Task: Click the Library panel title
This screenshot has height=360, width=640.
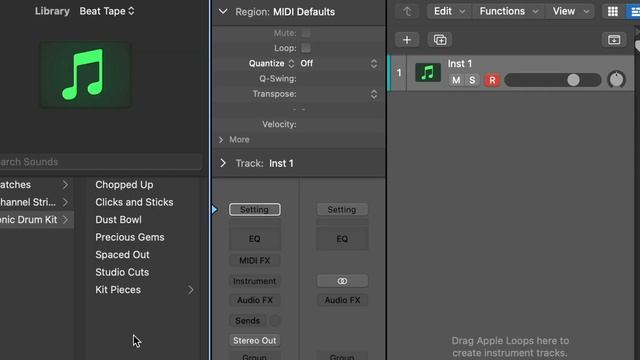Action: click(x=52, y=11)
